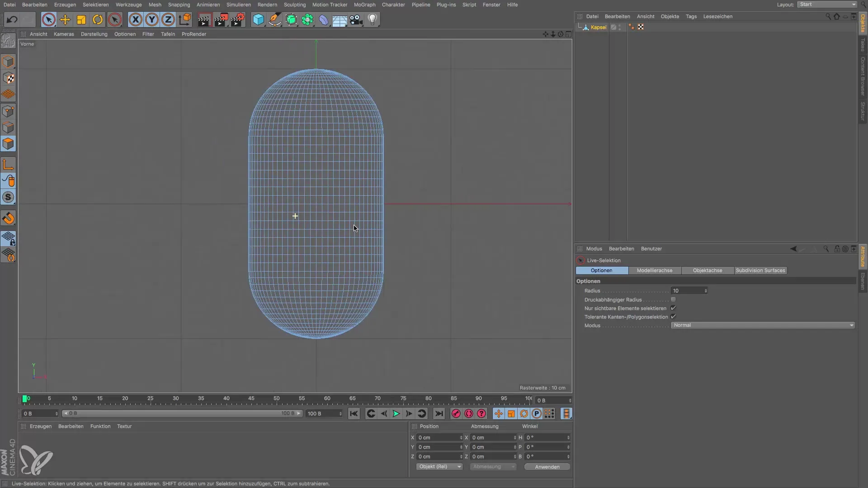This screenshot has height=488, width=868.
Task: Open Attribute Manager Modus menu
Action: [x=594, y=249]
